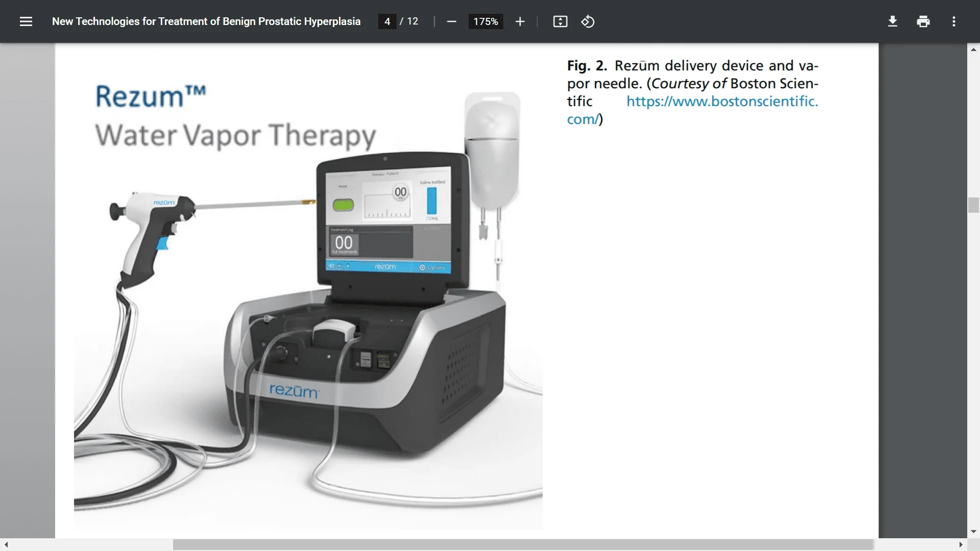Open the sidebar hamburger menu

click(26, 21)
